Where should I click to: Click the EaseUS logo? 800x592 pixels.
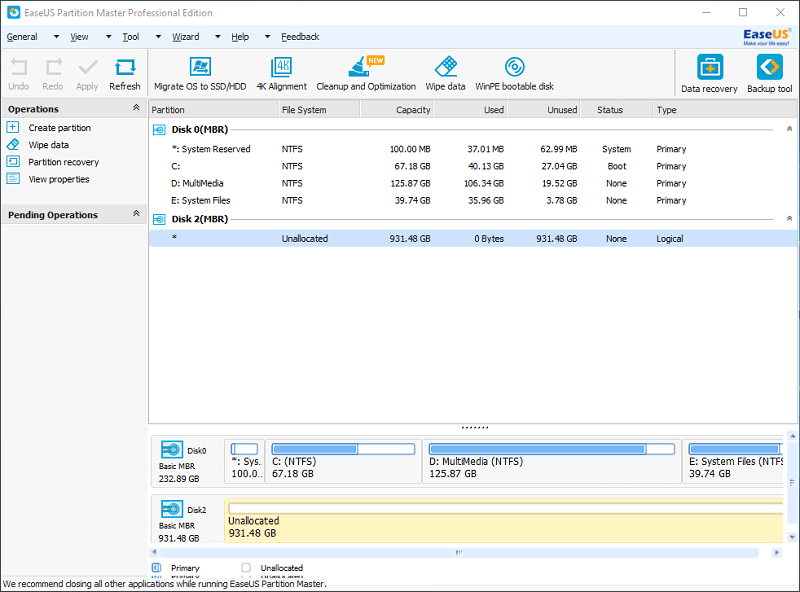tap(767, 36)
